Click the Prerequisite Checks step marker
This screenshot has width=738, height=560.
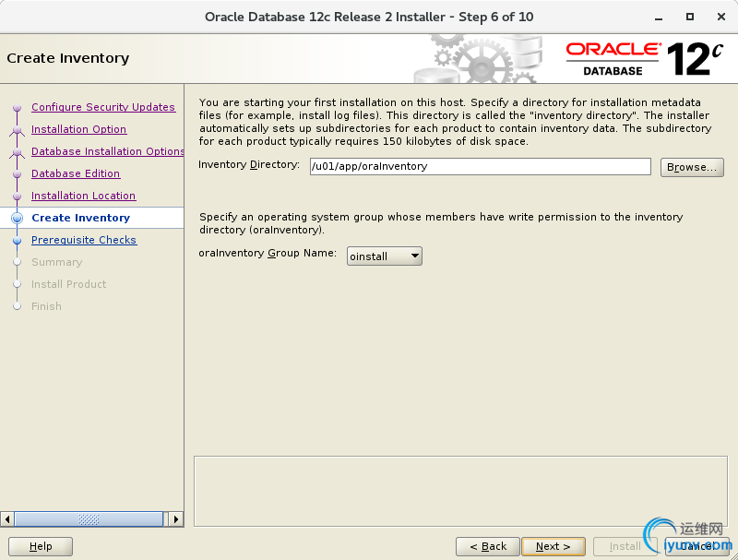coord(18,241)
